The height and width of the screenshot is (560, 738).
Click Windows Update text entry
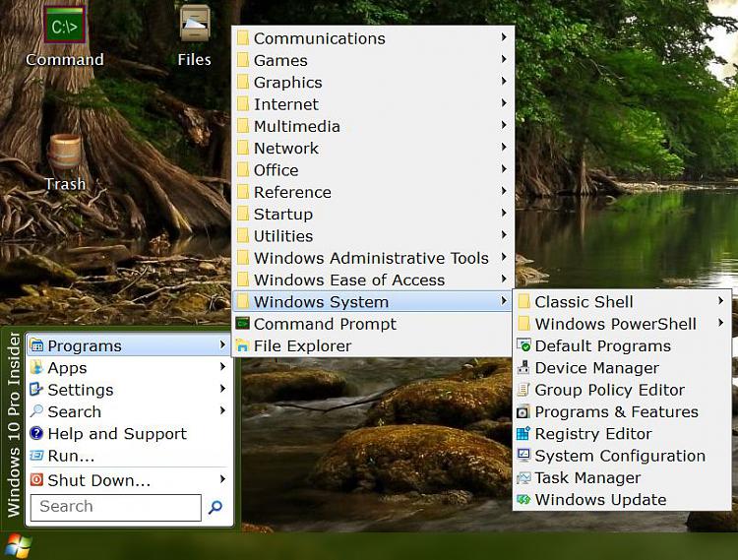(600, 499)
